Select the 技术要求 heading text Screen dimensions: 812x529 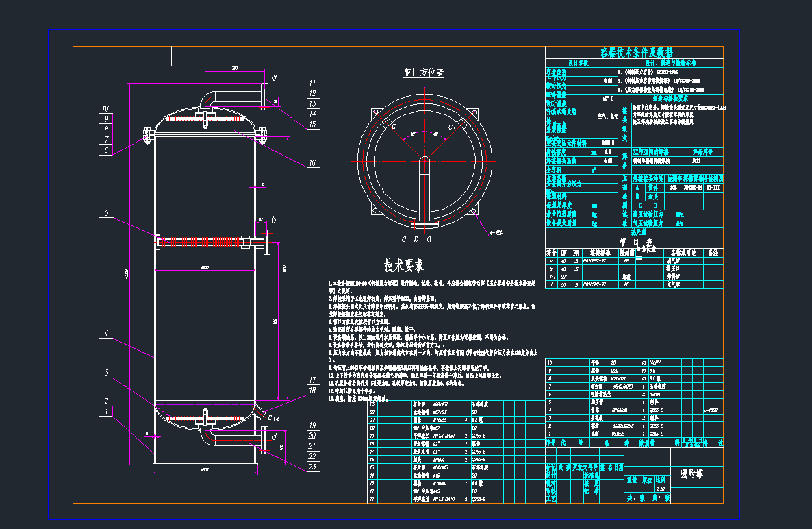point(403,266)
